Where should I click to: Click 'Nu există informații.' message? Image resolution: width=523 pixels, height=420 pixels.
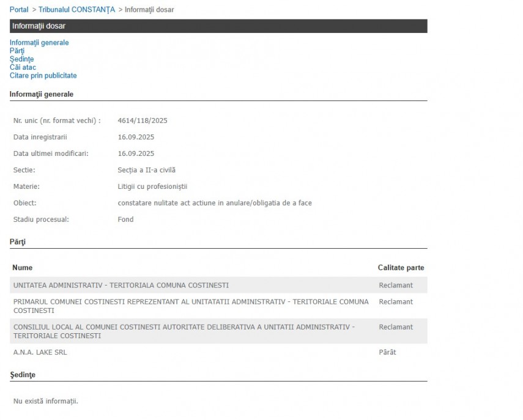pyautogui.click(x=46, y=401)
